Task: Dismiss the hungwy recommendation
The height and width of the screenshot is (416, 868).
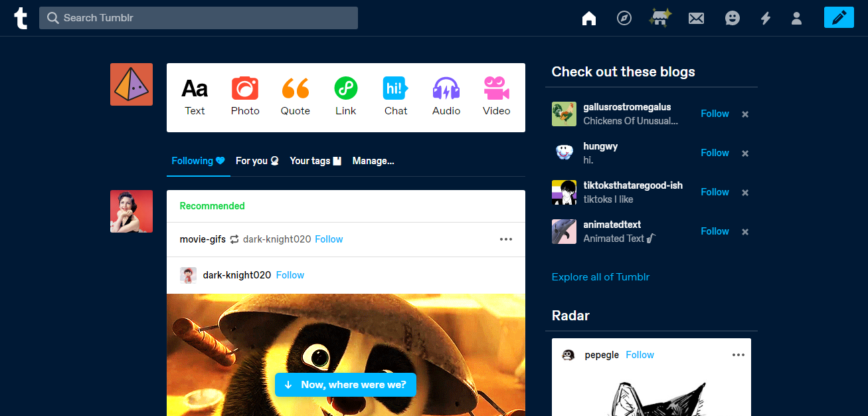Action: click(x=745, y=154)
